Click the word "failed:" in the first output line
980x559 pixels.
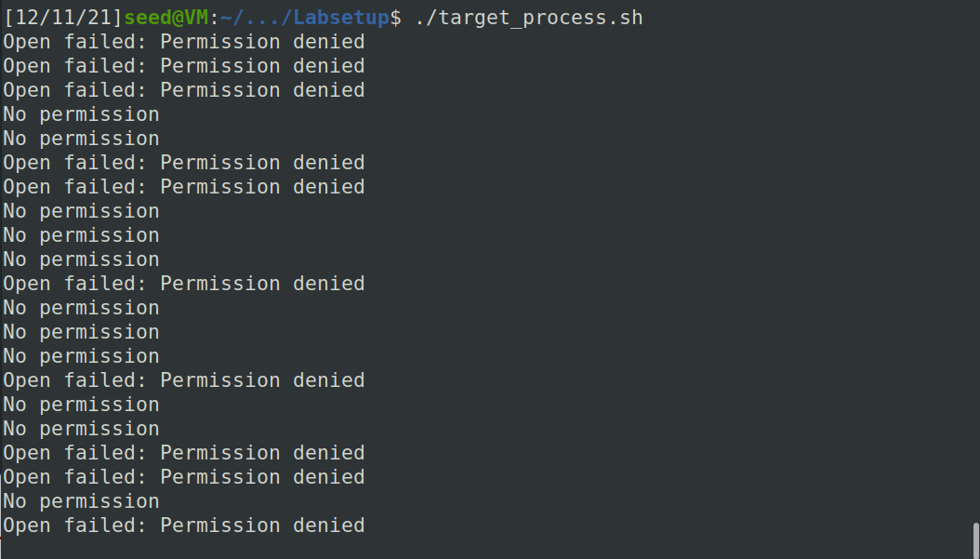coord(106,42)
